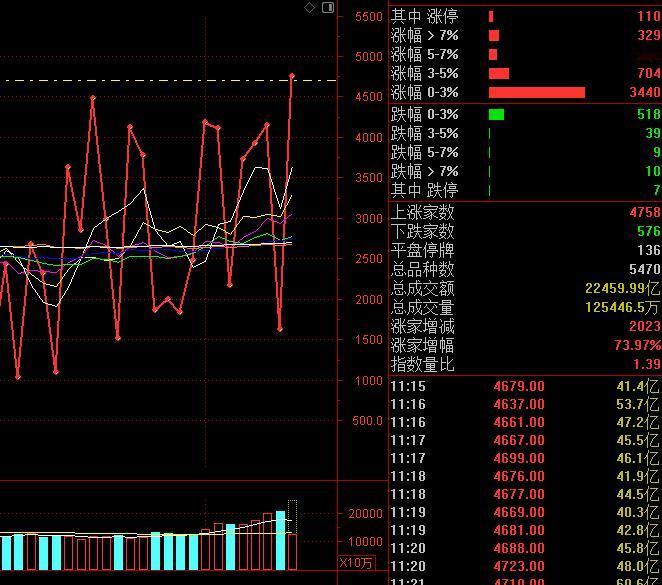
Task: Click the latest peak point on red line
Action: click(292, 76)
